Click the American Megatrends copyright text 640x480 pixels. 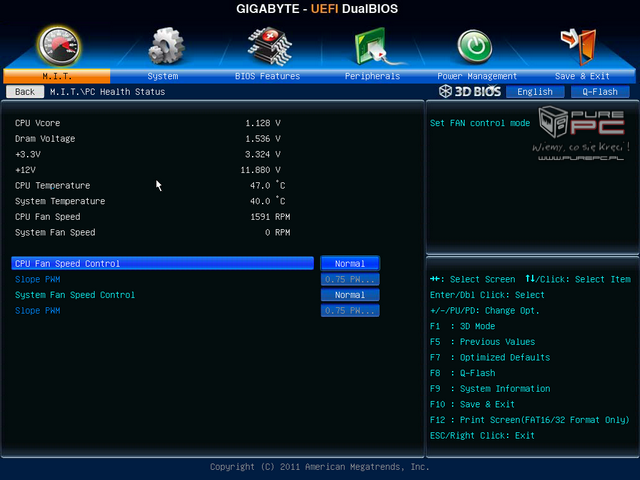(x=320, y=467)
